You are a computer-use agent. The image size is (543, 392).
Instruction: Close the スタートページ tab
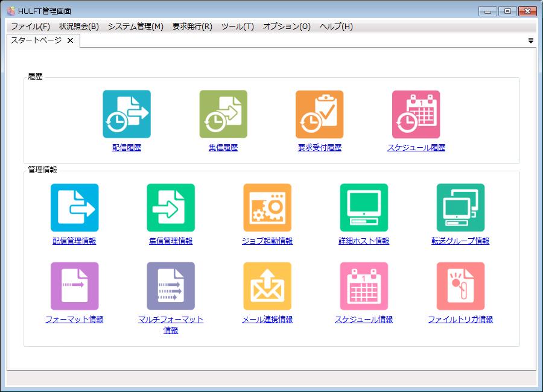[71, 40]
